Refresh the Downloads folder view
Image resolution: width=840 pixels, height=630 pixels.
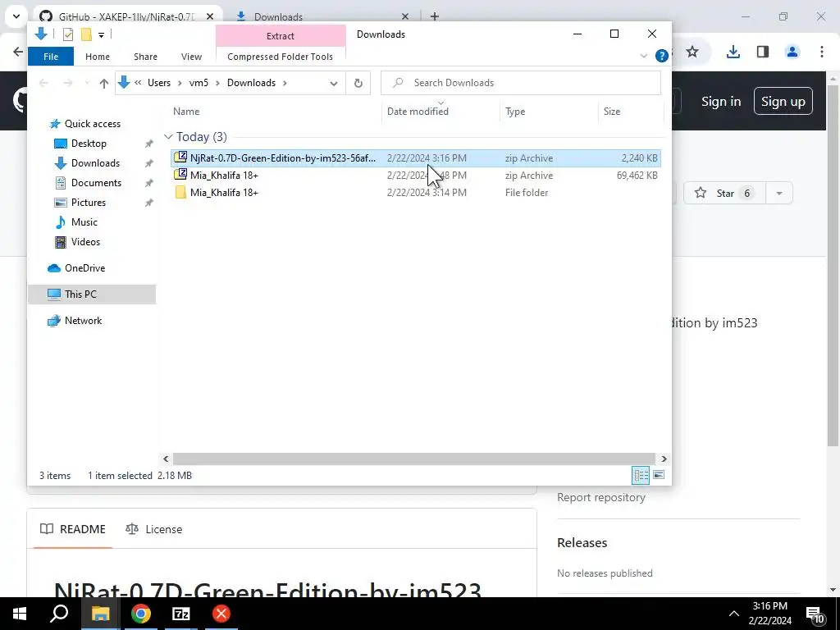[x=358, y=83]
